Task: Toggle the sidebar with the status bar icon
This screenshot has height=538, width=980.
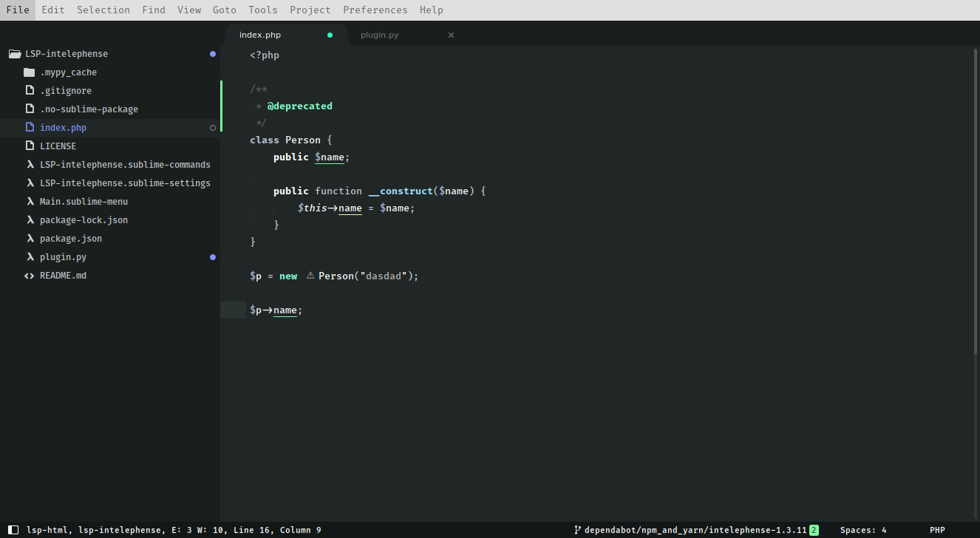Action: [x=13, y=530]
